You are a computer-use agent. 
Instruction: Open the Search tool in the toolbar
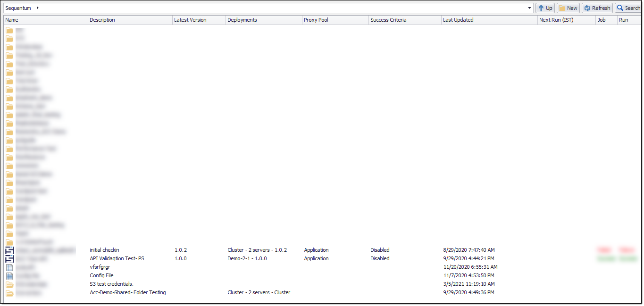tap(628, 8)
